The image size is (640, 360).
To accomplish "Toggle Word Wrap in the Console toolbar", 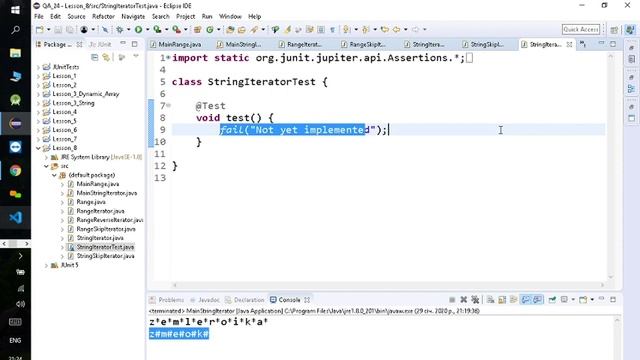I will 513,300.
